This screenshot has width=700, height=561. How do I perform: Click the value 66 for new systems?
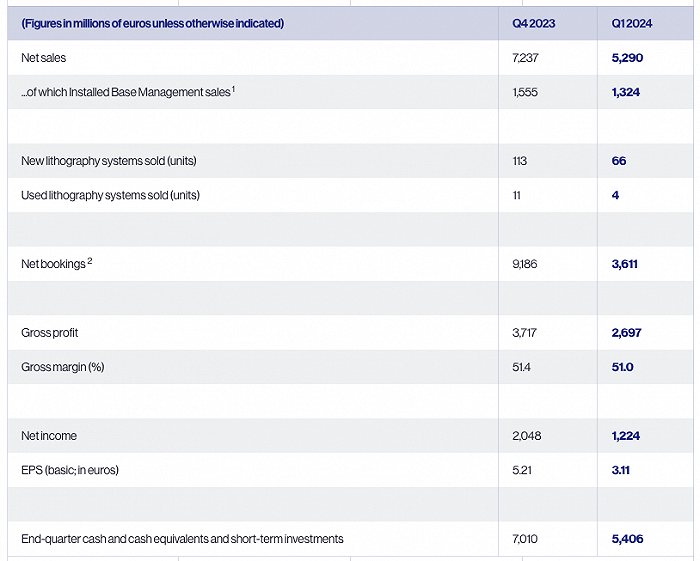click(x=619, y=161)
